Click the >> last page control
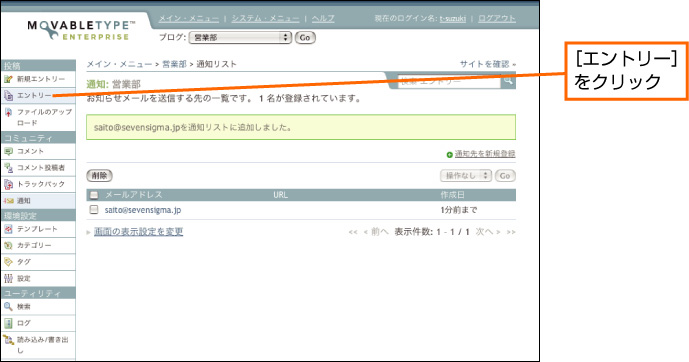The height and width of the screenshot is (362, 689). (x=511, y=232)
